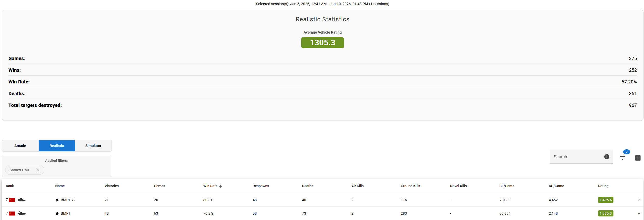Viewport: 644px width, 220px height.
Task: Click the plus add-column icon
Action: click(x=638, y=158)
